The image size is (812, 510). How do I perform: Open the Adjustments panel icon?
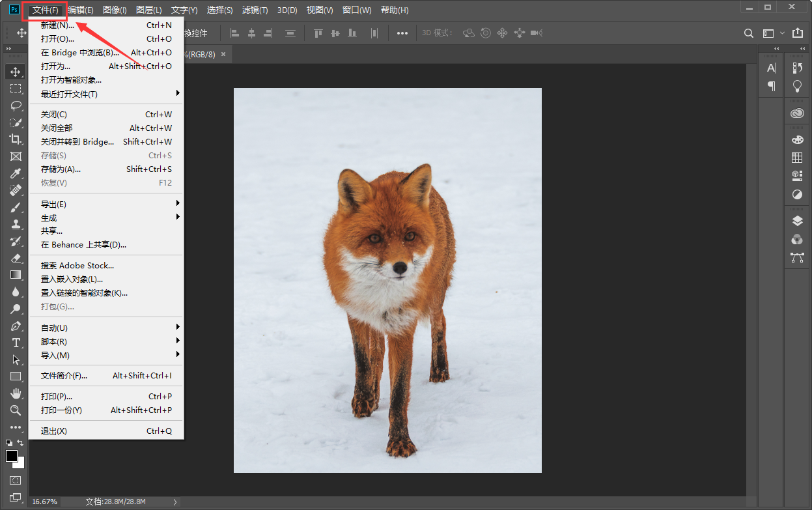click(x=797, y=194)
